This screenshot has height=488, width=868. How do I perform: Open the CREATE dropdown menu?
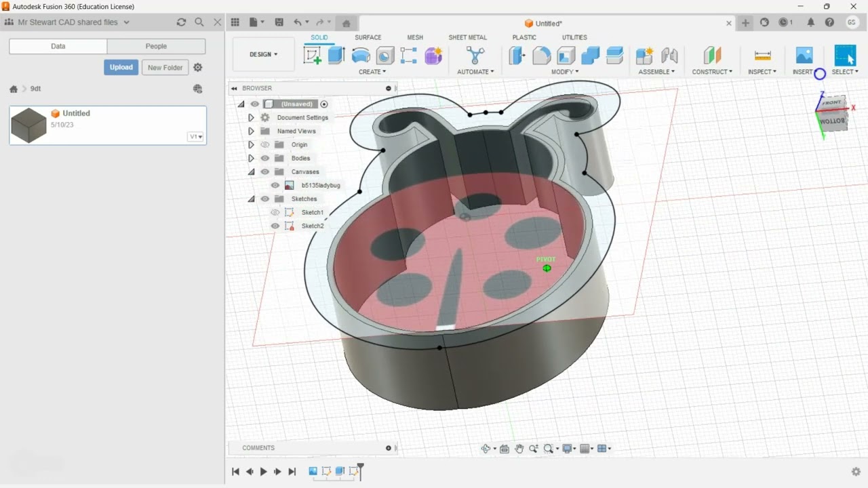[x=372, y=72]
